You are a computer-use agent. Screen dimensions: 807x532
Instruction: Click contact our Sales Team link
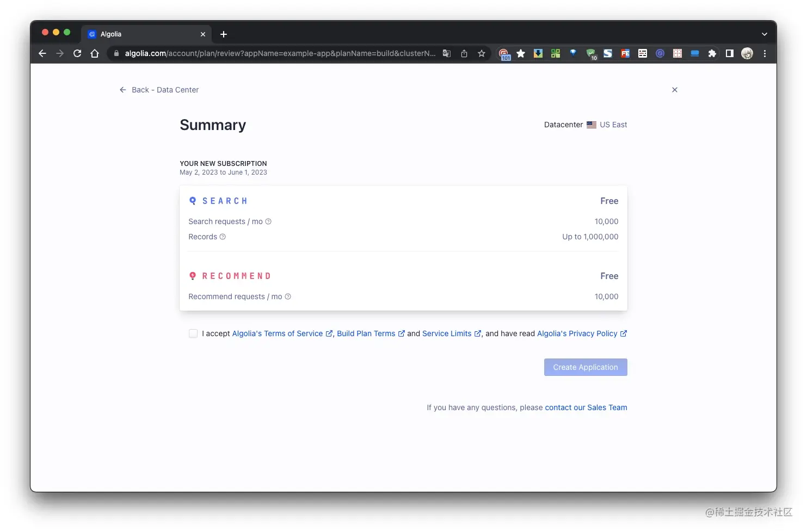pyautogui.click(x=586, y=407)
